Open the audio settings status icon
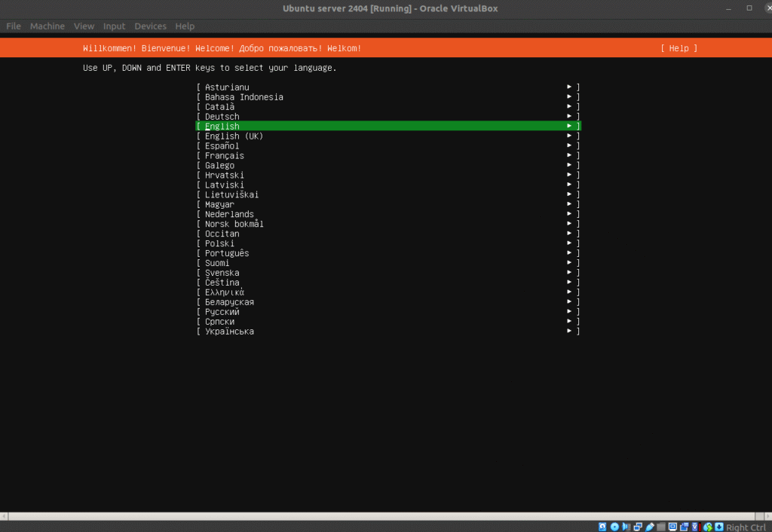 click(626, 527)
